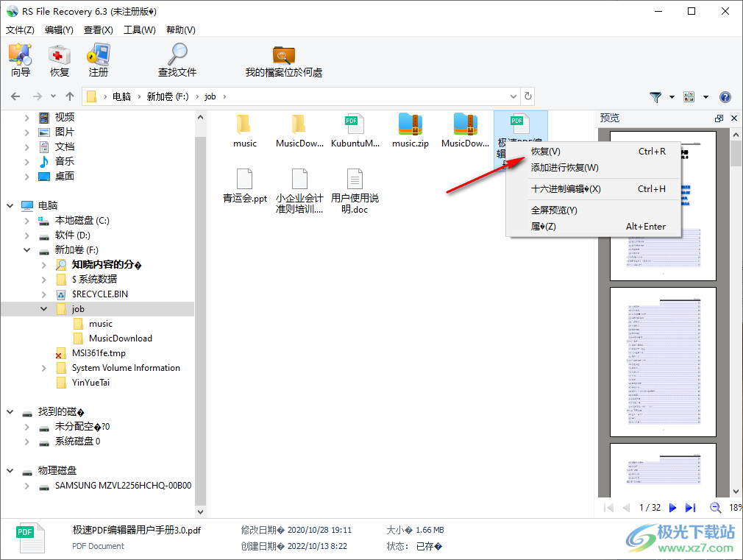Click the 电脑 breadcrumb segment
Viewport: 743px width, 560px height.
point(121,96)
